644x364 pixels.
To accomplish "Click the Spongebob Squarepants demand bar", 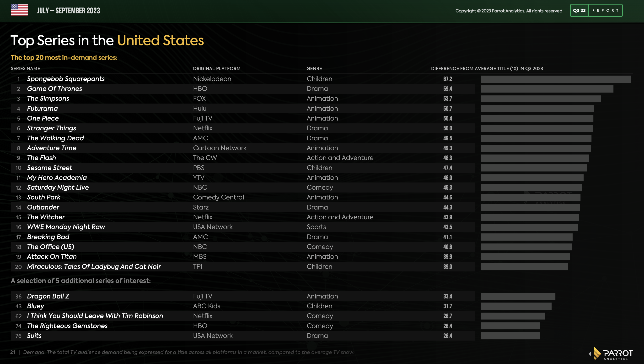I will (x=556, y=79).
